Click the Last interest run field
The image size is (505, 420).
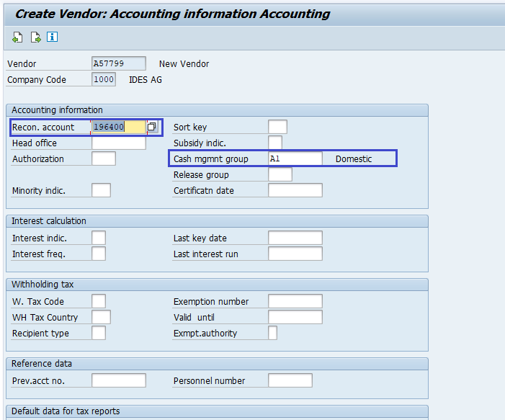295,254
